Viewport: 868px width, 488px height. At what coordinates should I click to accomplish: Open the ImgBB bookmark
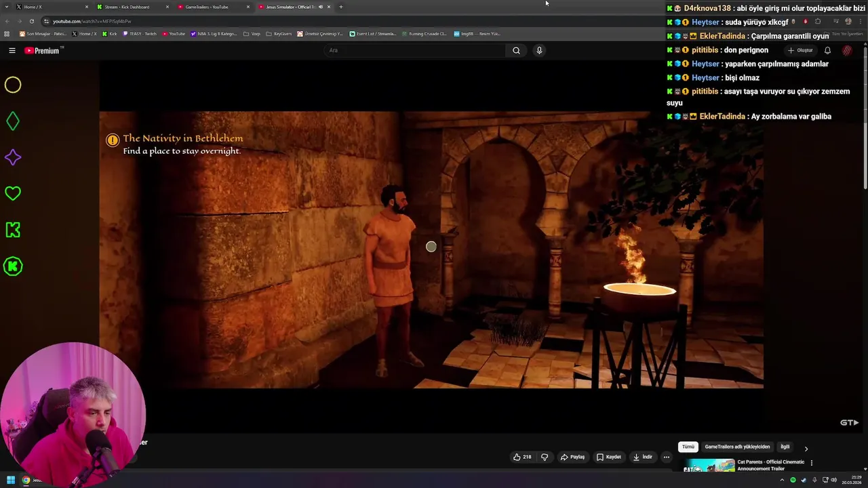click(x=477, y=33)
